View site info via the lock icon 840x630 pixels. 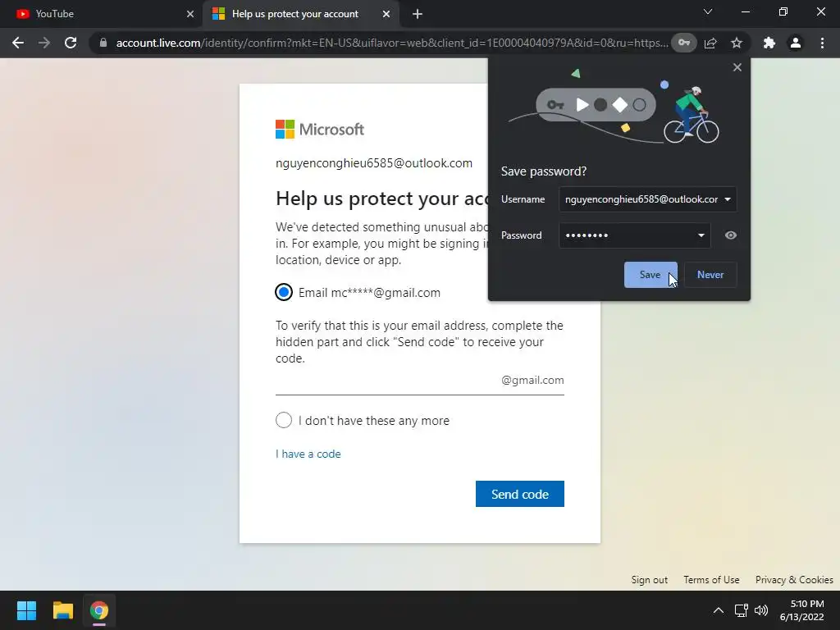(103, 43)
